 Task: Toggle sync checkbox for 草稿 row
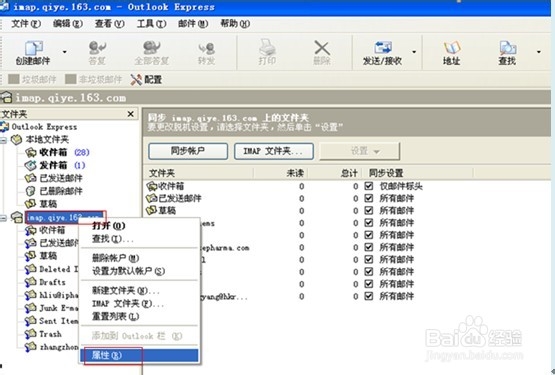pos(369,210)
